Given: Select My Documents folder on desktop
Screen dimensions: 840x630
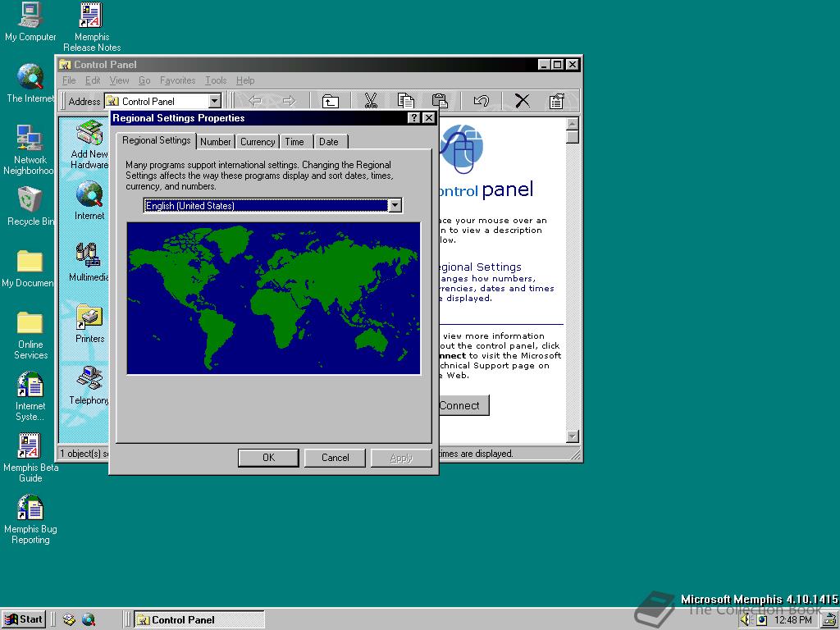Looking at the screenshot, I should pos(29,268).
